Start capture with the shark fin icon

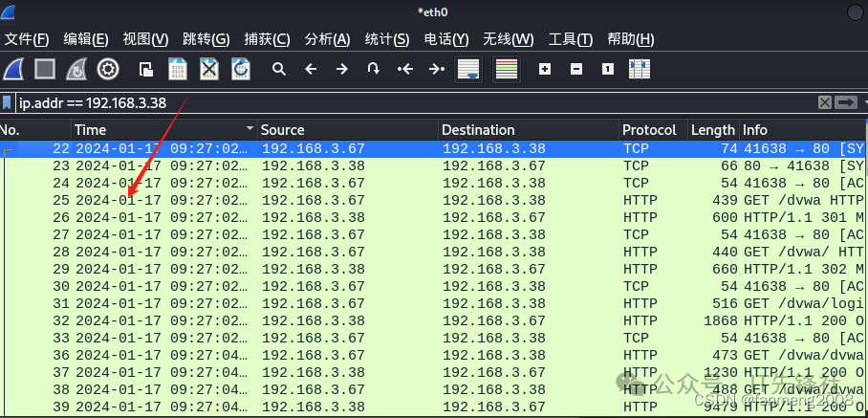click(x=14, y=69)
